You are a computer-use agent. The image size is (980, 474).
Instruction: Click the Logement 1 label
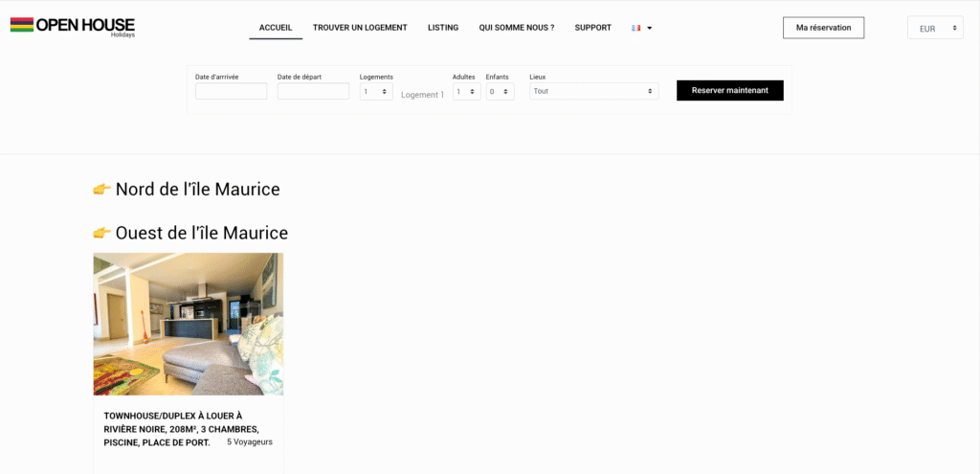click(422, 95)
